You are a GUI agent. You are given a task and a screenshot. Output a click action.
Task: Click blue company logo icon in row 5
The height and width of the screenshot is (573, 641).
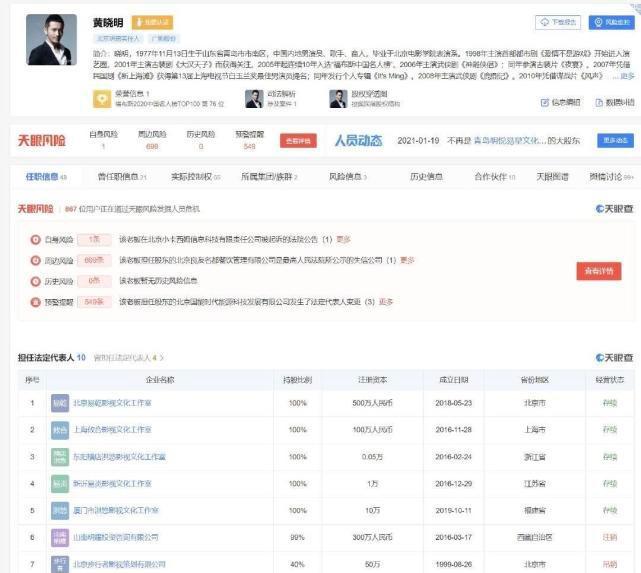60,510
